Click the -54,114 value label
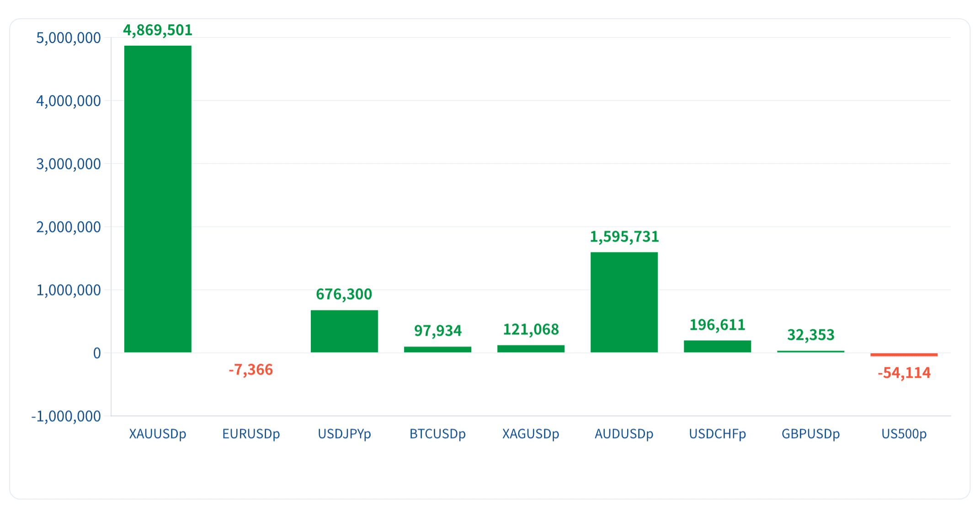Viewport: 980px width, 518px height. tap(904, 373)
